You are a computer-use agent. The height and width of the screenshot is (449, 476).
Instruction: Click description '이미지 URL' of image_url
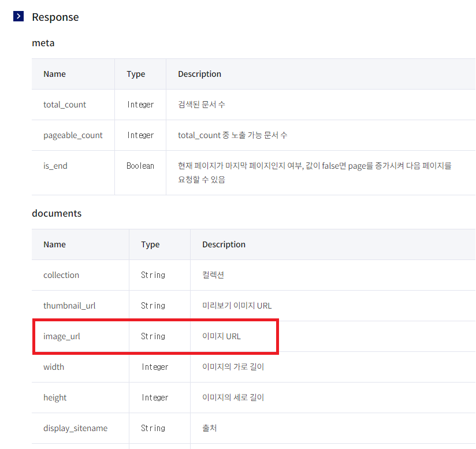tap(222, 337)
